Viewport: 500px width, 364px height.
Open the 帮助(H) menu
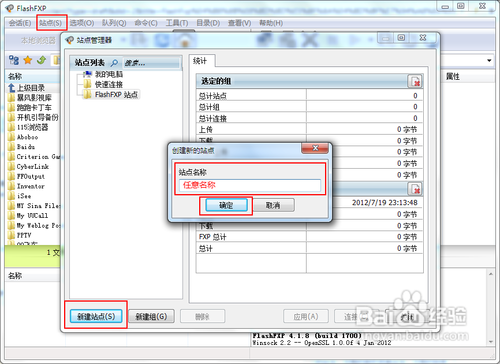pos(271,23)
